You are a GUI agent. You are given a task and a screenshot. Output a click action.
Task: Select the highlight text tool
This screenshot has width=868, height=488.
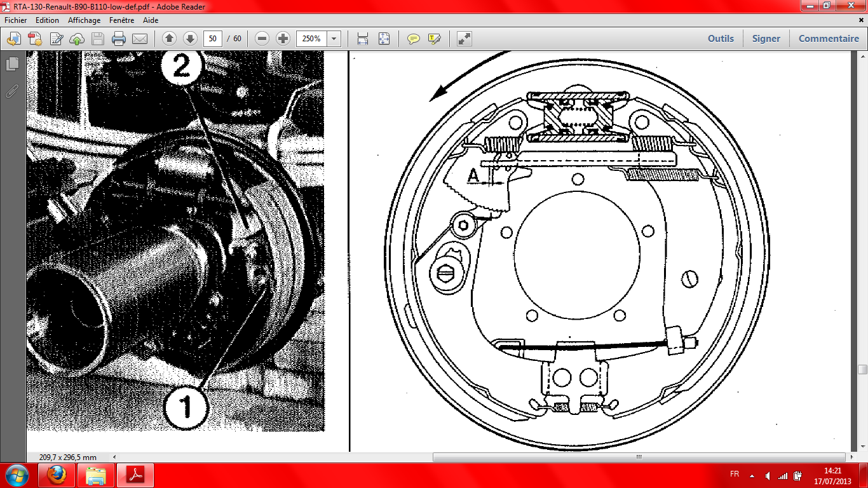pyautogui.click(x=435, y=39)
